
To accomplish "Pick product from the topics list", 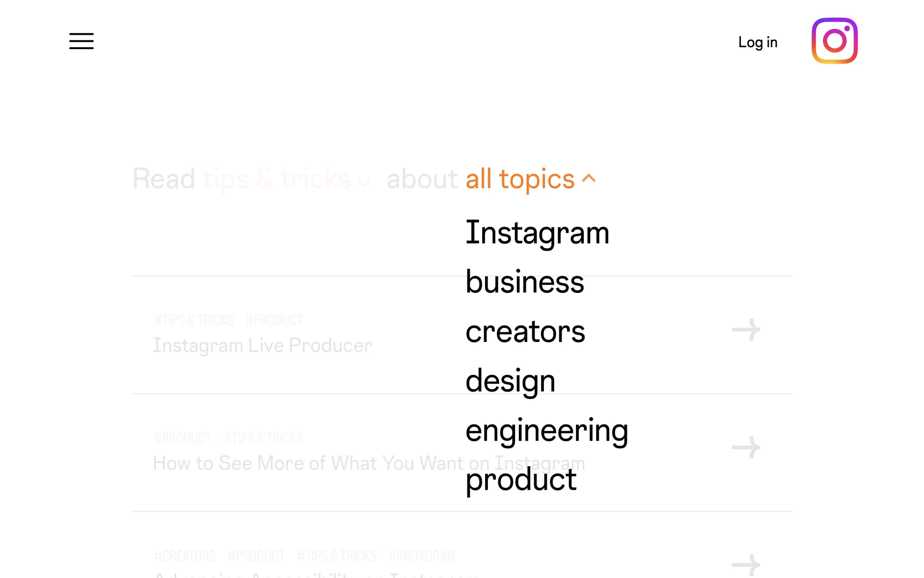I will (x=521, y=480).
